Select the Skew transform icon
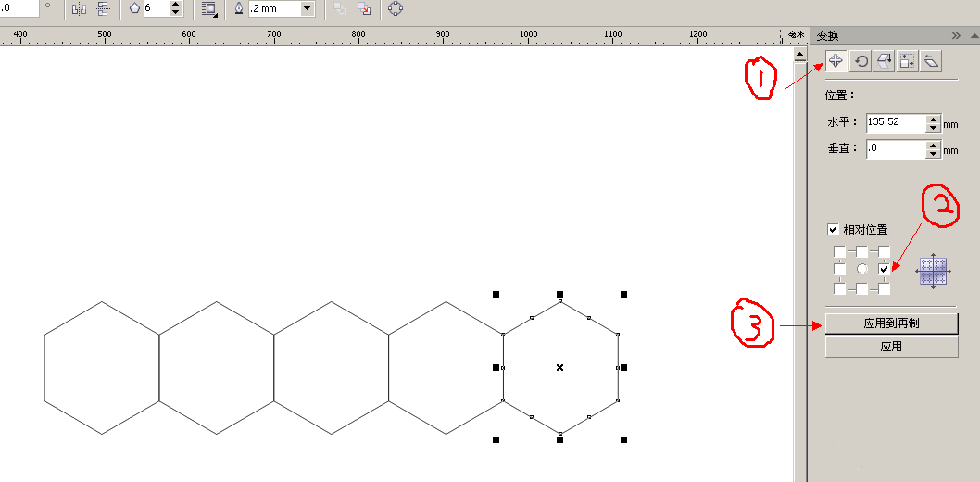The width and height of the screenshot is (980, 482). 931,61
